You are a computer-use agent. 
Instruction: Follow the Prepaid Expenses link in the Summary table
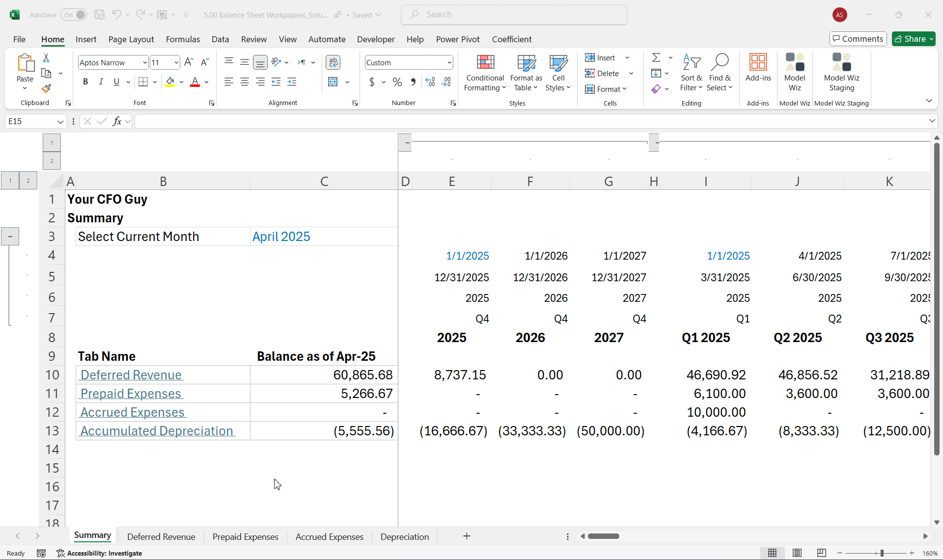click(x=131, y=394)
